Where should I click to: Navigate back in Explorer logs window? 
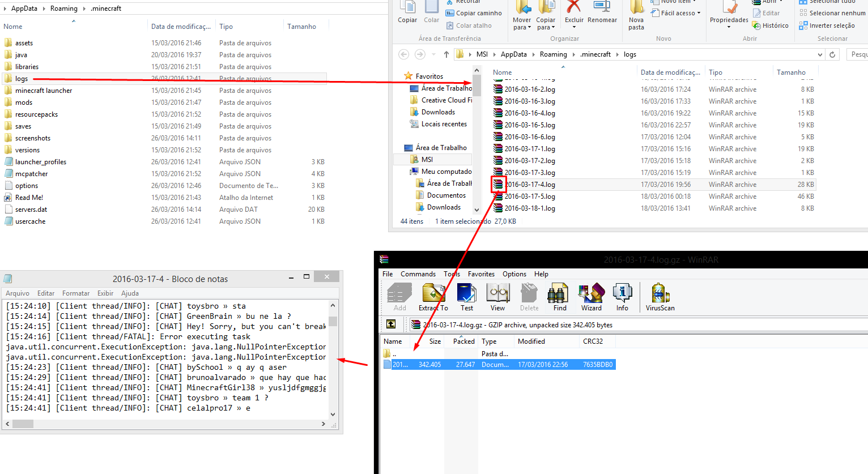(404, 54)
